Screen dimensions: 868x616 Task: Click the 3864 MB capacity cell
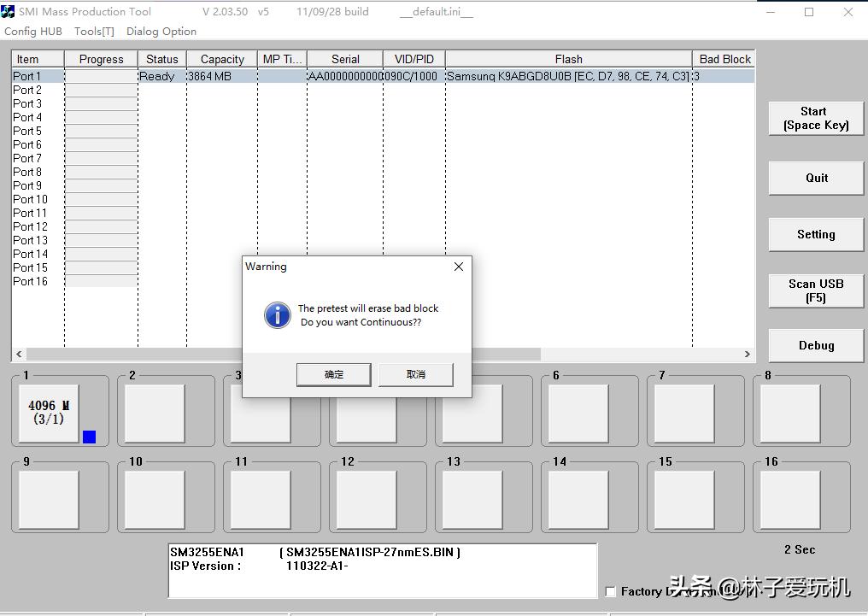(x=222, y=76)
